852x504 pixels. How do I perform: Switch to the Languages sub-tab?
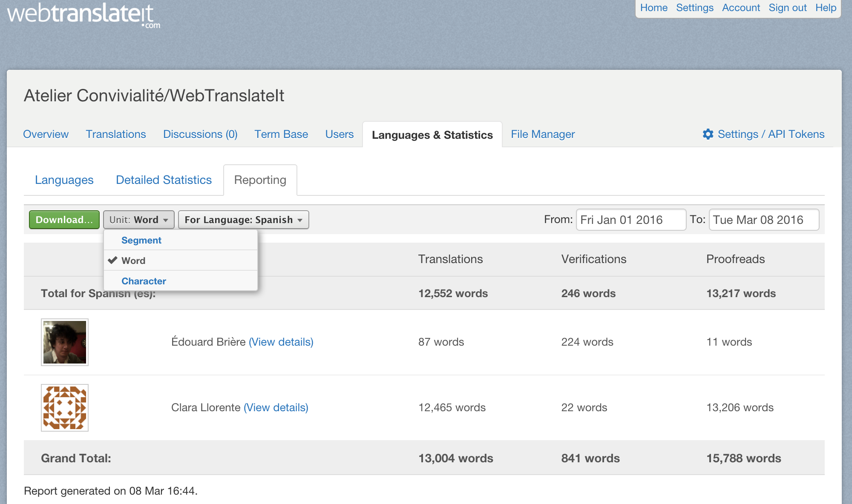(64, 180)
